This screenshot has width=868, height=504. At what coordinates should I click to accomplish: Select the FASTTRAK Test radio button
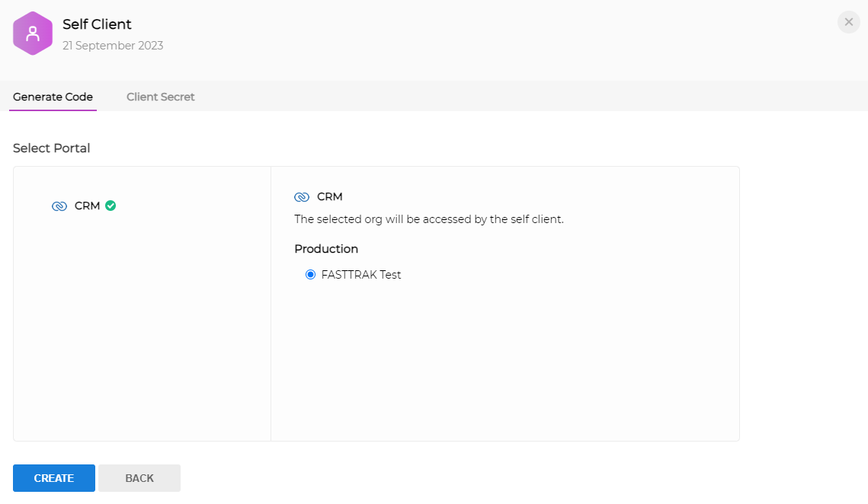[311, 274]
